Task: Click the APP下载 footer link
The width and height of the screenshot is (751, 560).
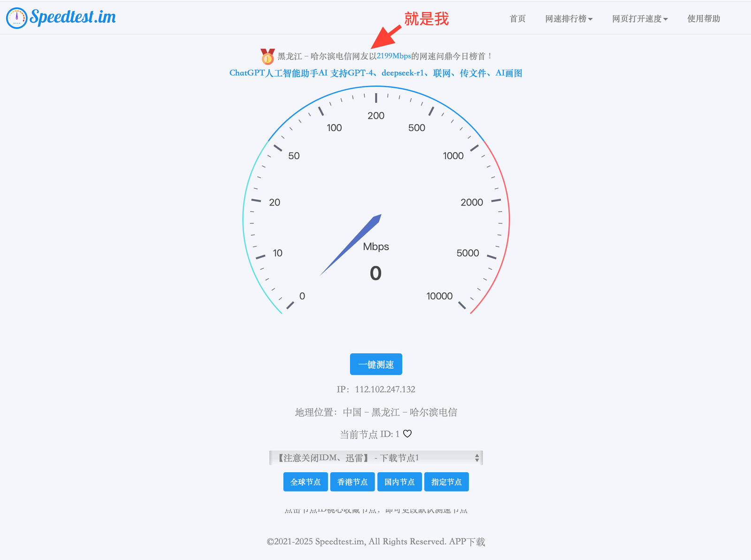Action: click(x=467, y=542)
